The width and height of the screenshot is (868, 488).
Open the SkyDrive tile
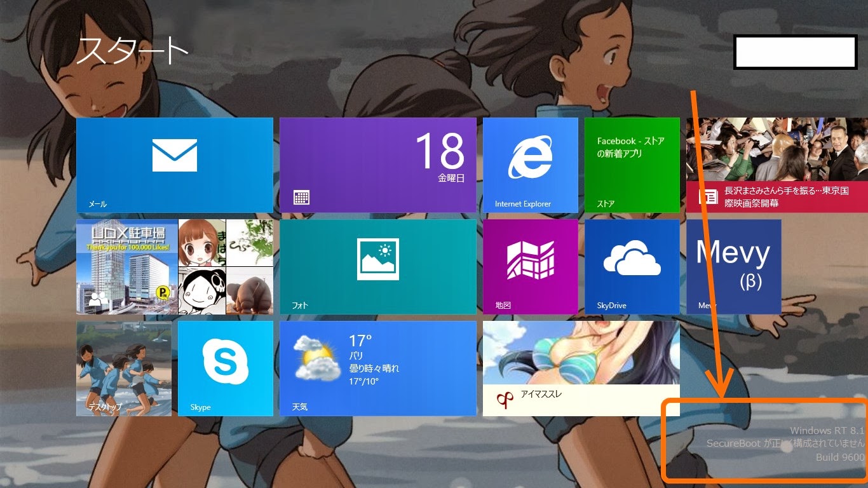[x=632, y=267]
